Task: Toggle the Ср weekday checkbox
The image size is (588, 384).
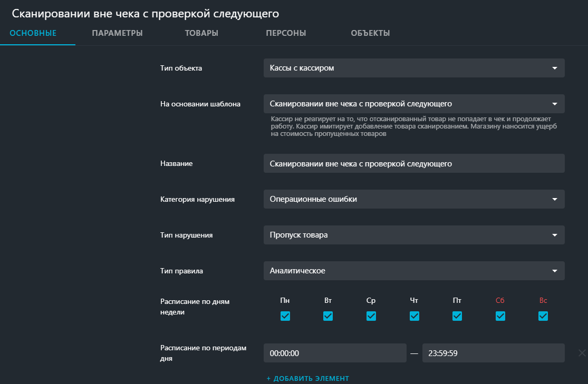Action: click(371, 316)
